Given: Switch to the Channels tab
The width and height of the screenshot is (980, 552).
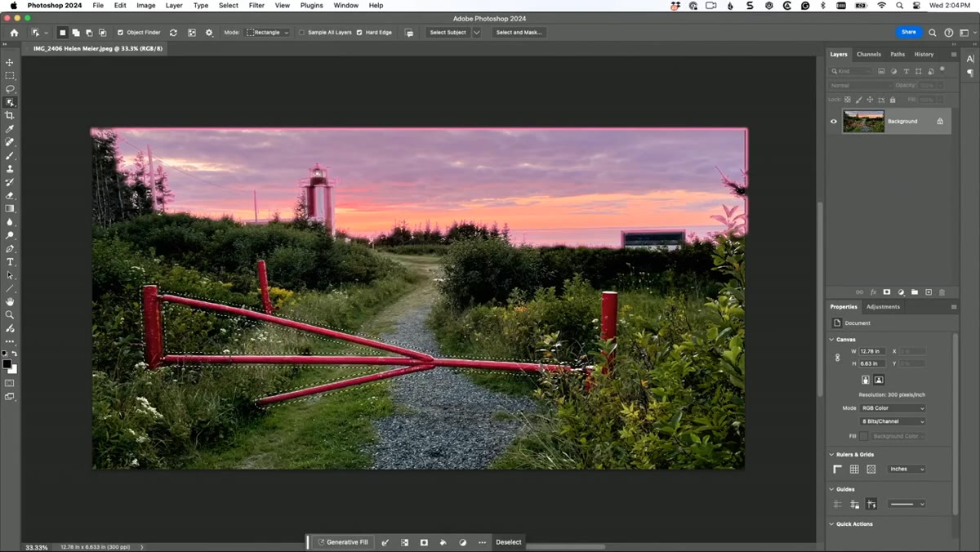Looking at the screenshot, I should [x=868, y=55].
